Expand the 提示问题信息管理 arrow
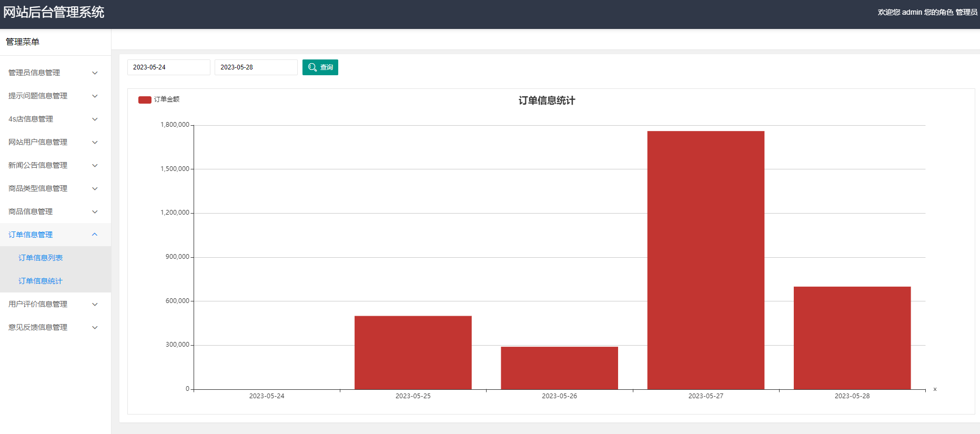 tap(95, 96)
